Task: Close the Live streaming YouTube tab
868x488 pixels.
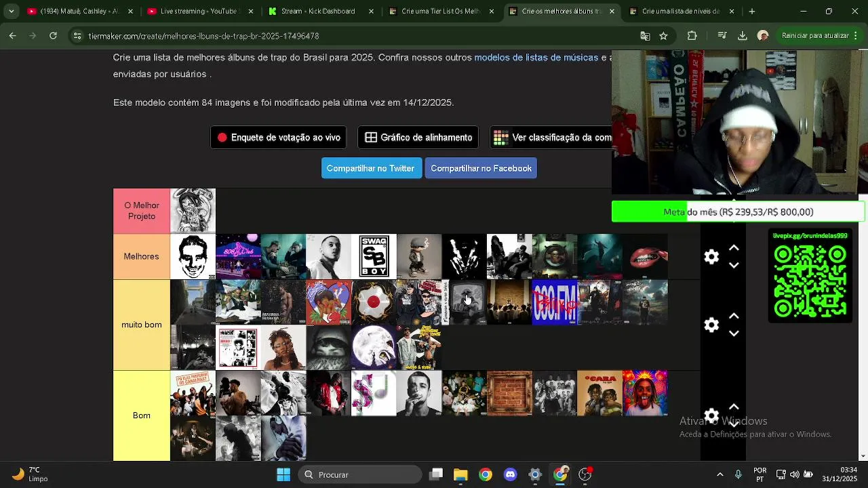Action: [251, 12]
